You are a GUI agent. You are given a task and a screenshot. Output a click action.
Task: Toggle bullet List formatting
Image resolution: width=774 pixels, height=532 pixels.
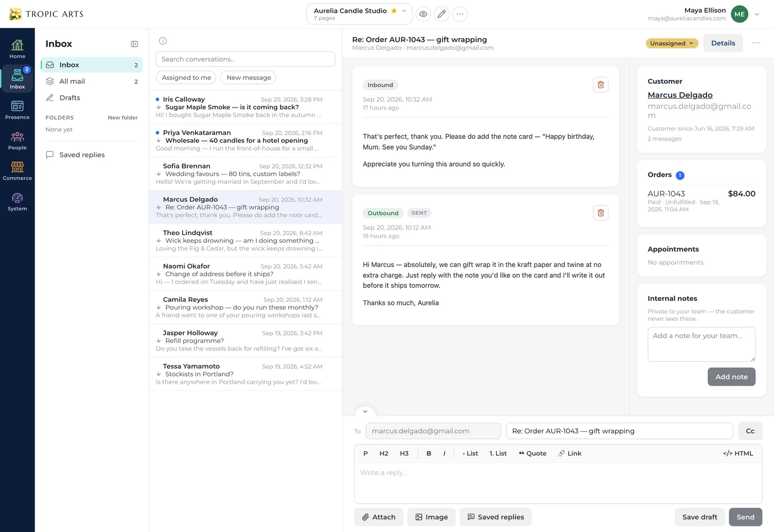[x=470, y=453]
